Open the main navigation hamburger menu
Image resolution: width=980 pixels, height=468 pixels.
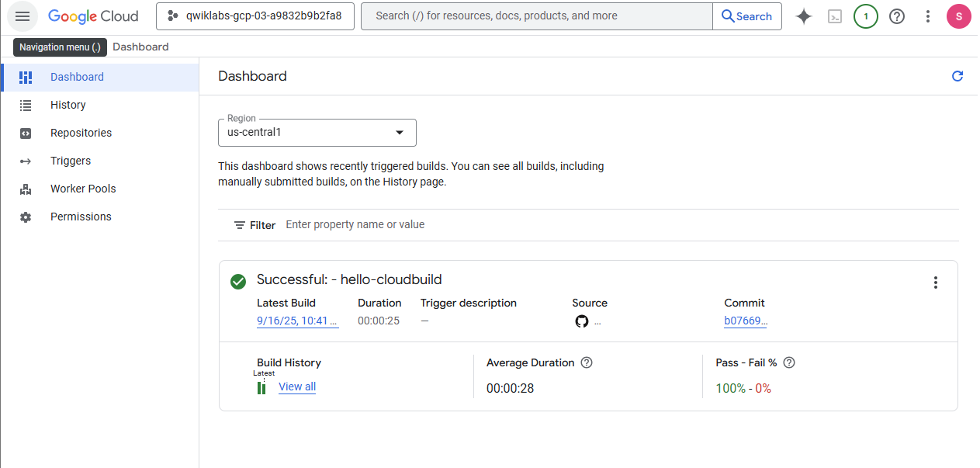23,16
